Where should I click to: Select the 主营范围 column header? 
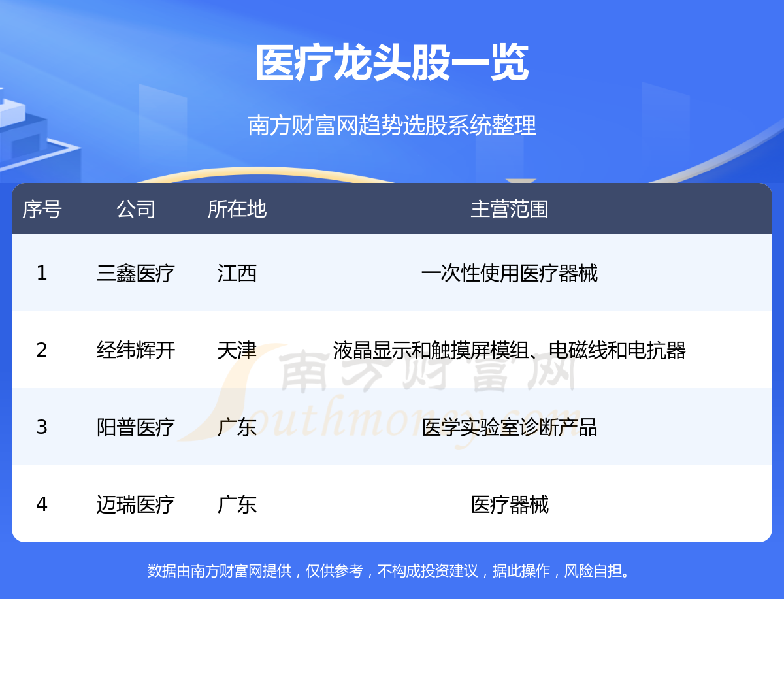click(x=510, y=209)
